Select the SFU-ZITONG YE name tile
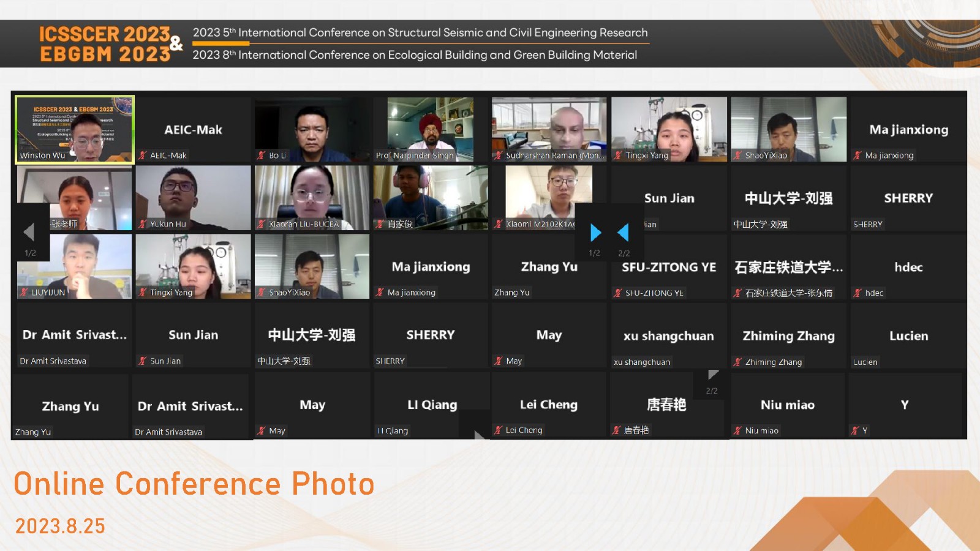 pyautogui.click(x=669, y=267)
